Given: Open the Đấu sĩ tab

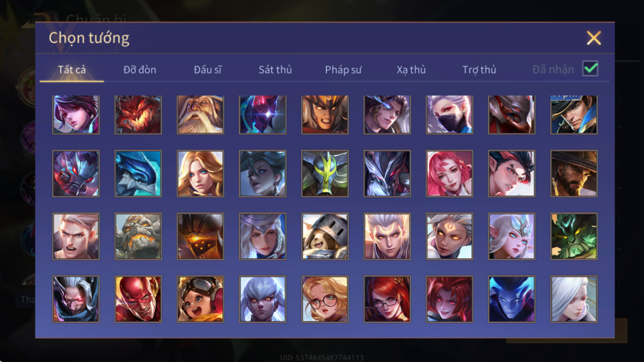Looking at the screenshot, I should 207,70.
